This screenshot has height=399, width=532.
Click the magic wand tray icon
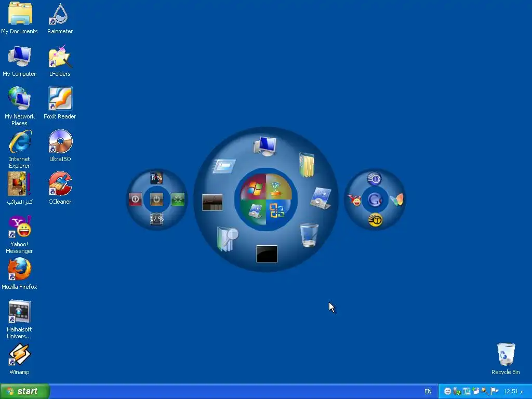[x=485, y=391]
